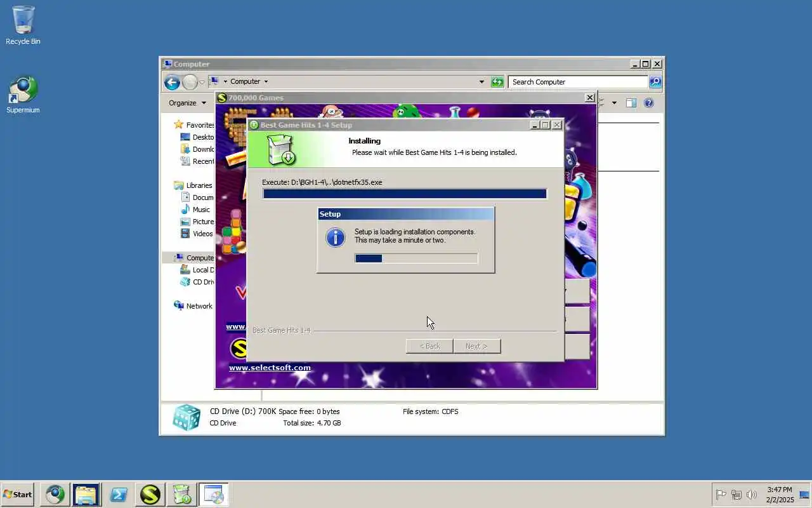Click the Show desktop button beside the clock
The image size is (812, 508).
804,495
